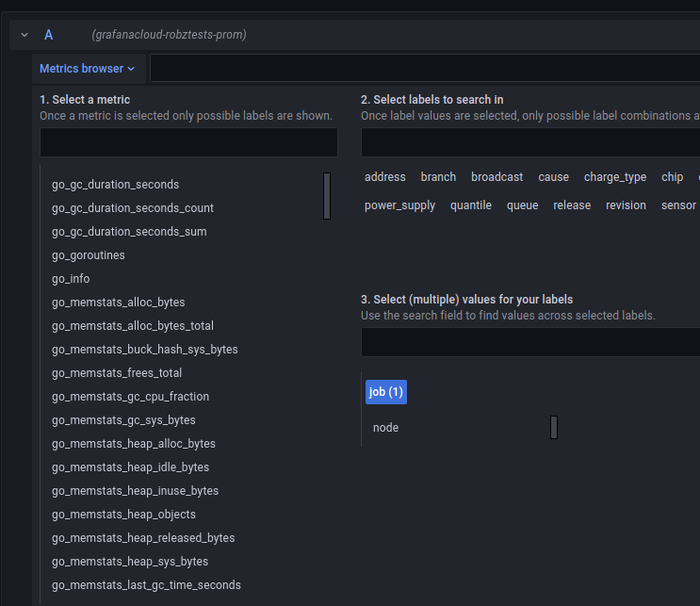This screenshot has height=606, width=700.
Task: Select metric go_memstats_gc_cpu_fraction
Action: 130,397
